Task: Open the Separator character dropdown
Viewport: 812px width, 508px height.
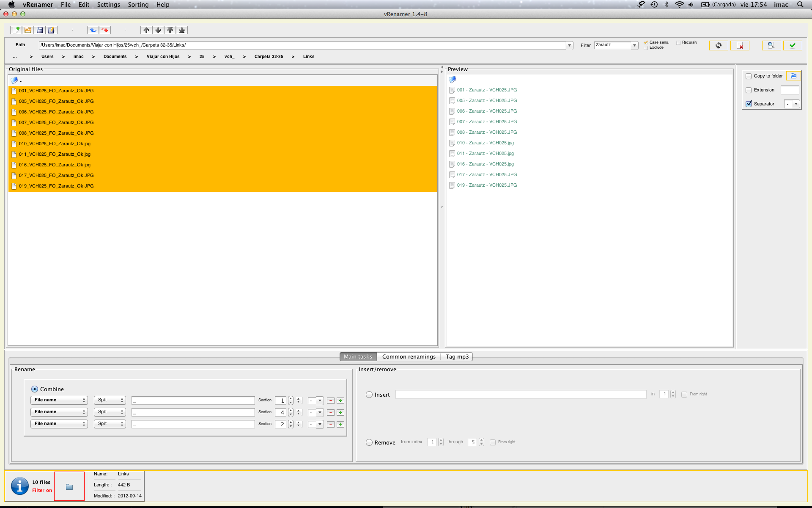Action: pyautogui.click(x=796, y=104)
